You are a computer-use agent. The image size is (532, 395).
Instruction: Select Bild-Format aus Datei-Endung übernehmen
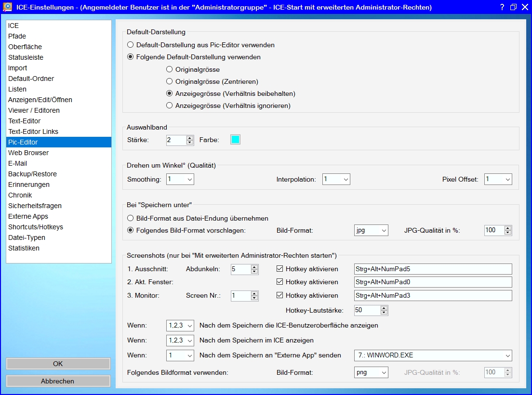point(198,218)
